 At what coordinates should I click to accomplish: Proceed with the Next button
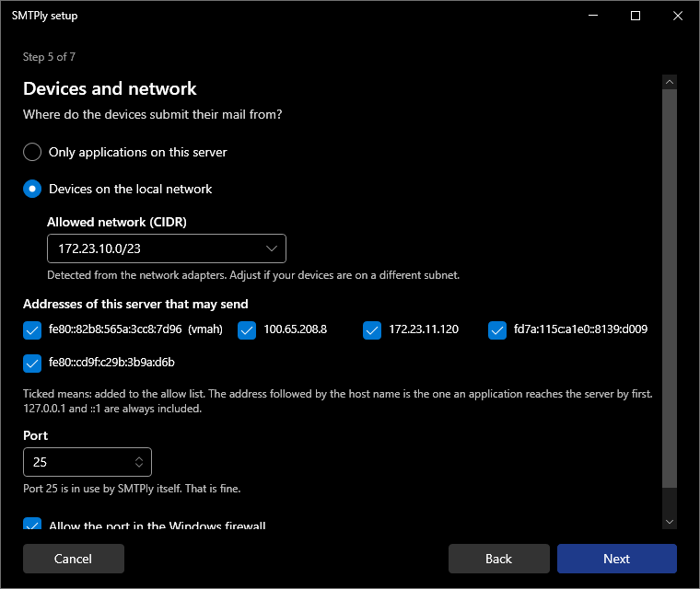click(x=617, y=559)
